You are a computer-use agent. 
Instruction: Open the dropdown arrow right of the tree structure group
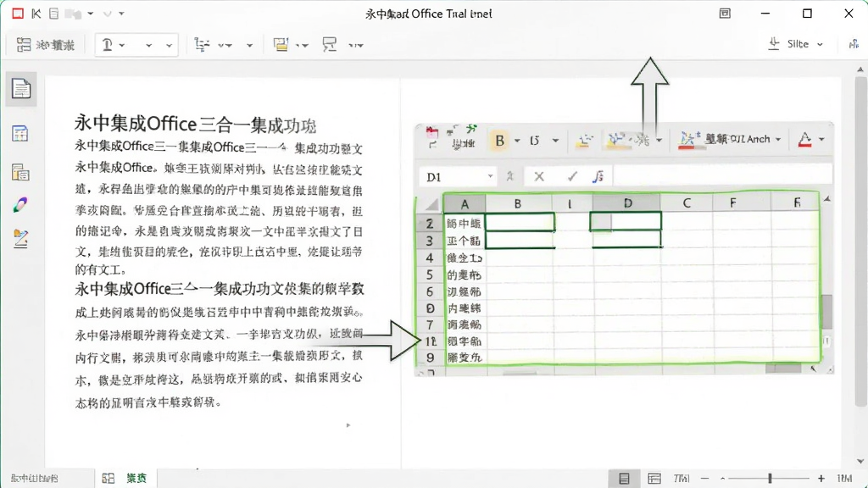250,46
